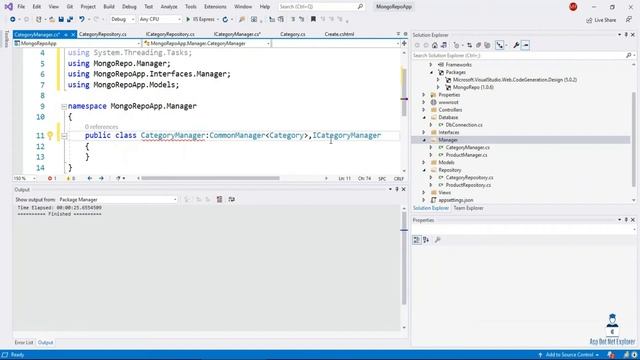Click Collapse All icon in Solution Explorer
Screen dimensions: 640x360
pyautogui.click(x=478, y=45)
